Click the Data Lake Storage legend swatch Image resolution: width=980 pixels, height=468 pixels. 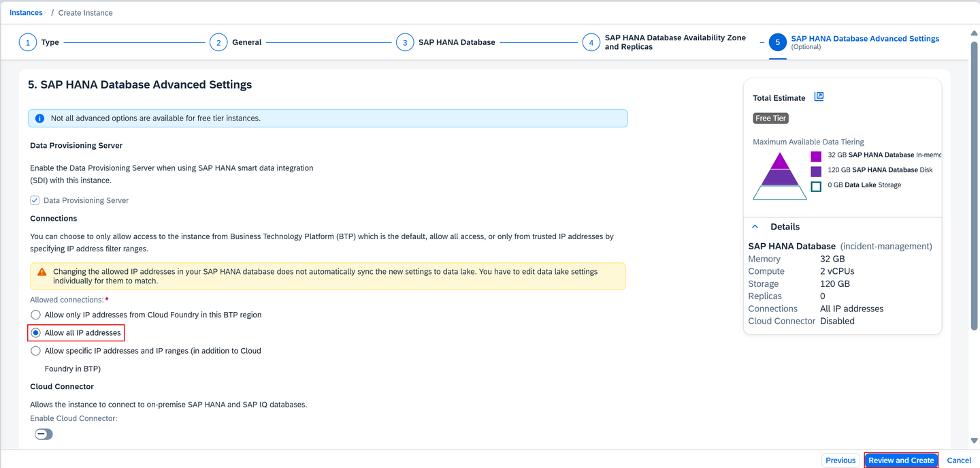816,186
